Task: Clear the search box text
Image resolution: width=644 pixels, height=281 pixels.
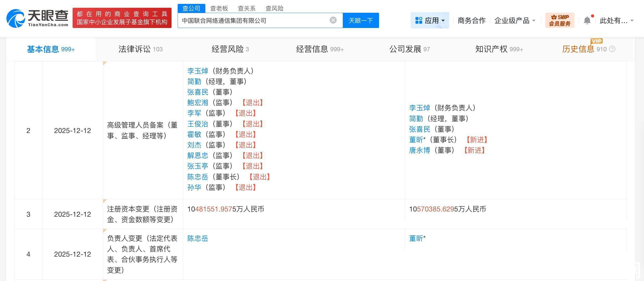Action: pos(333,20)
